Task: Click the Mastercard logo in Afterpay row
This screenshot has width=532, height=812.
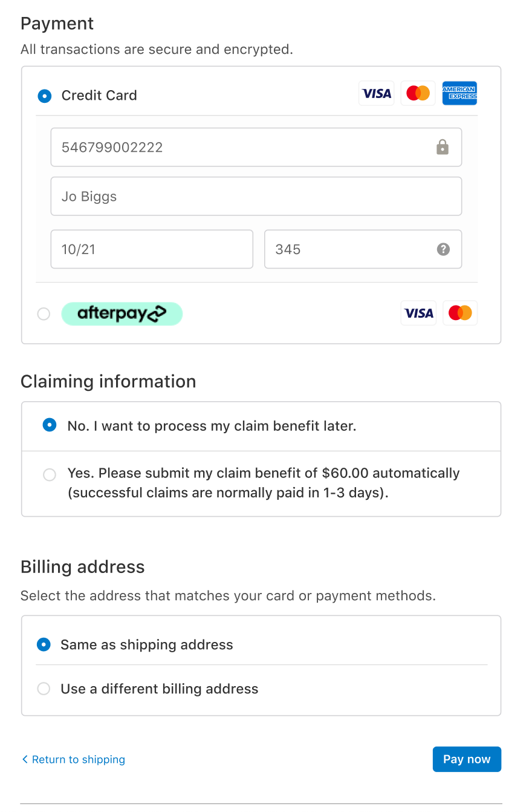Action: [460, 313]
